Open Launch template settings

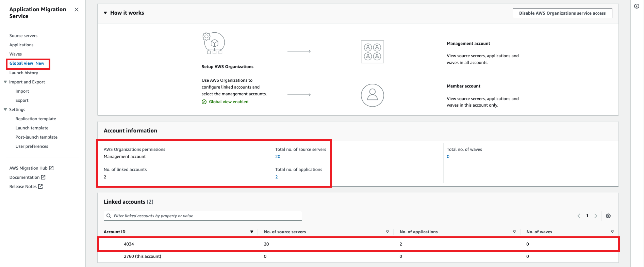pos(32,128)
